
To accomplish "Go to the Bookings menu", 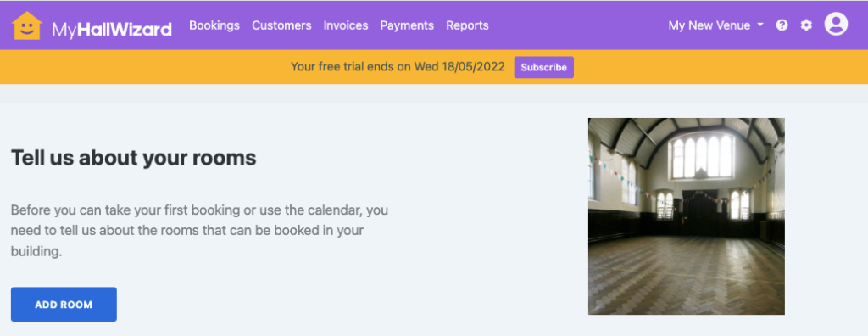I will point(214,25).
